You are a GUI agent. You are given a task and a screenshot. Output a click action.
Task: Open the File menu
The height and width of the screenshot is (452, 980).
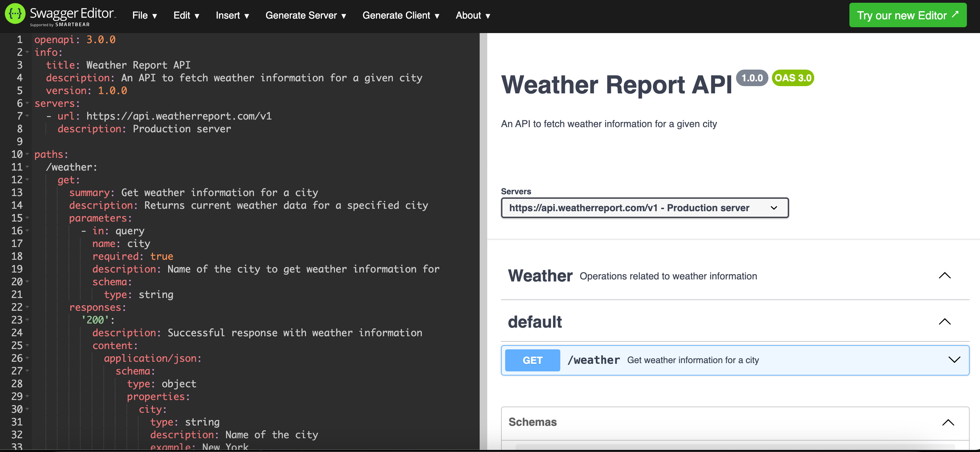click(x=145, y=15)
